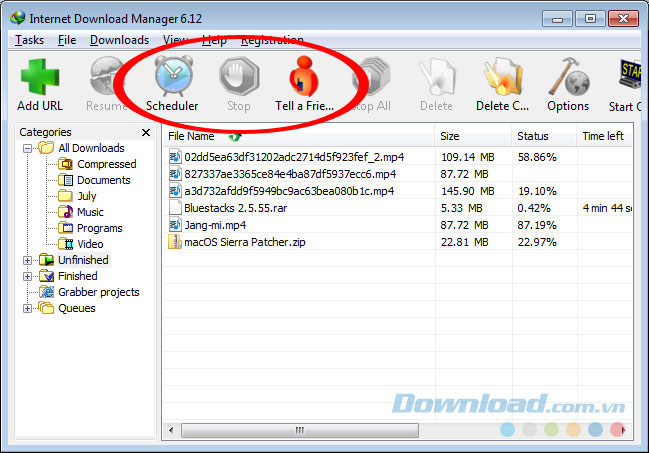The height and width of the screenshot is (453, 649).
Task: Select the Video category folder
Action: [x=90, y=244]
